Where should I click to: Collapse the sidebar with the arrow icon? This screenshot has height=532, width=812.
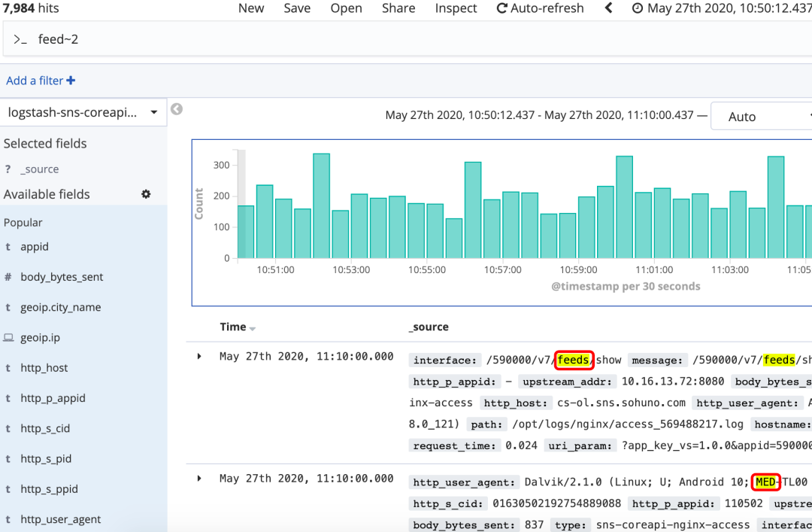[177, 110]
